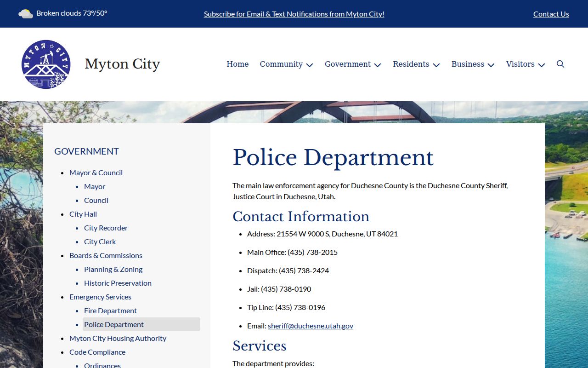Open the Community menu label
Viewport: 588px width, 368px height.
281,64
